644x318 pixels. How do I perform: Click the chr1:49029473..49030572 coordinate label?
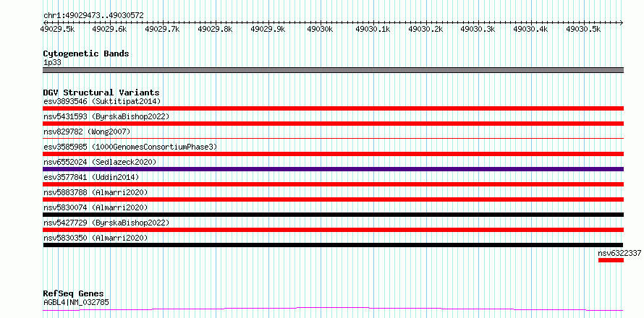point(93,16)
